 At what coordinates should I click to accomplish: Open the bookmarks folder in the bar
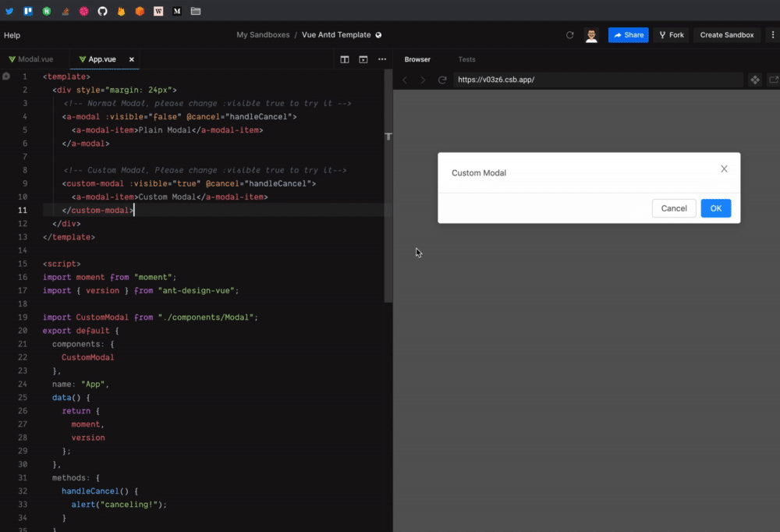pyautogui.click(x=196, y=12)
